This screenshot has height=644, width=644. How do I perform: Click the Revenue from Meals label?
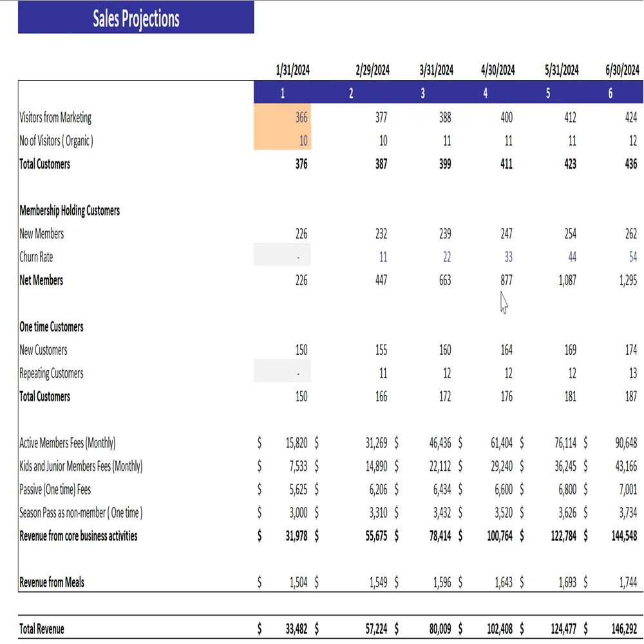[x=52, y=582]
